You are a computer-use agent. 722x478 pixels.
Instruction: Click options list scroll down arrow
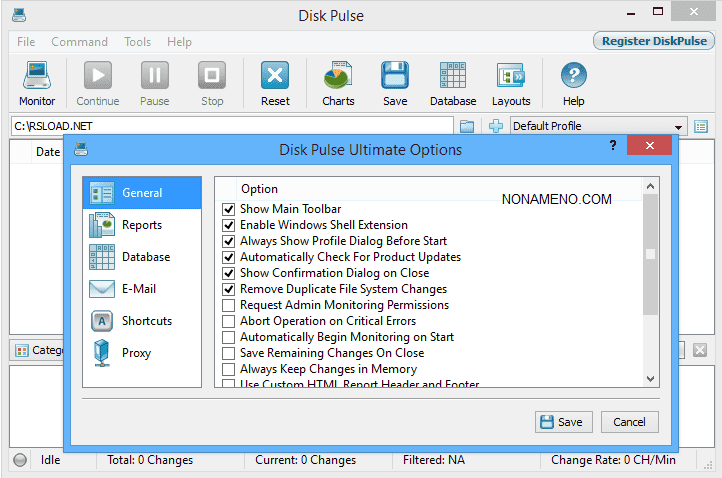click(650, 379)
